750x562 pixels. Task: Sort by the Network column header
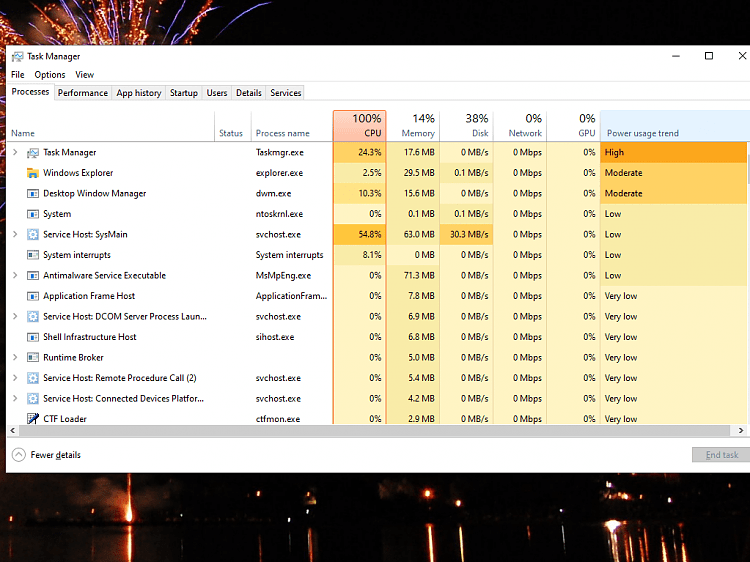click(520, 126)
